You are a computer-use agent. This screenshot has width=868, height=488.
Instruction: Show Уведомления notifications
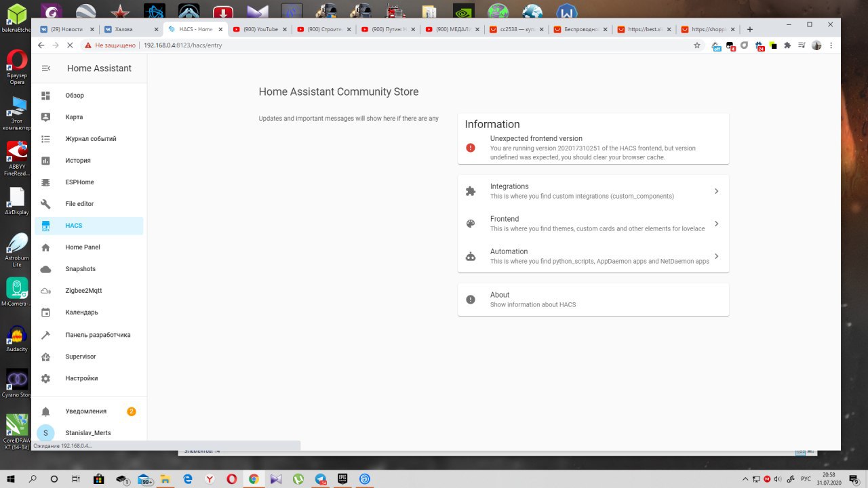point(89,411)
